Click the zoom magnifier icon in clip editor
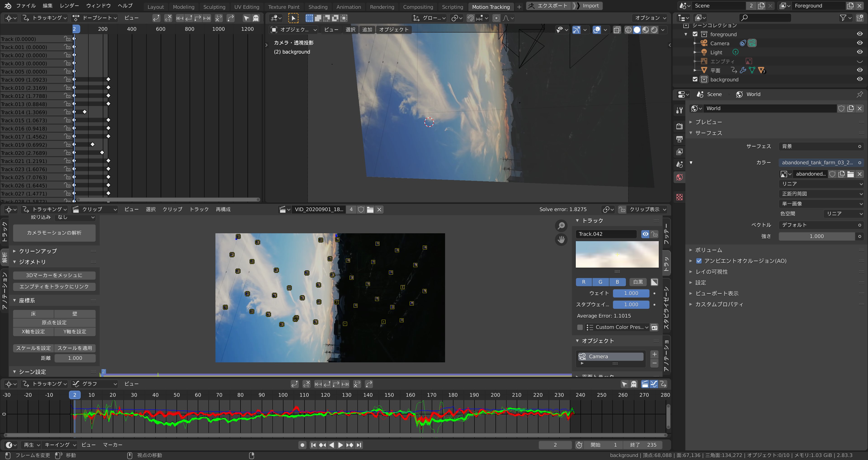Screen dimensions: 868x460 click(561, 226)
